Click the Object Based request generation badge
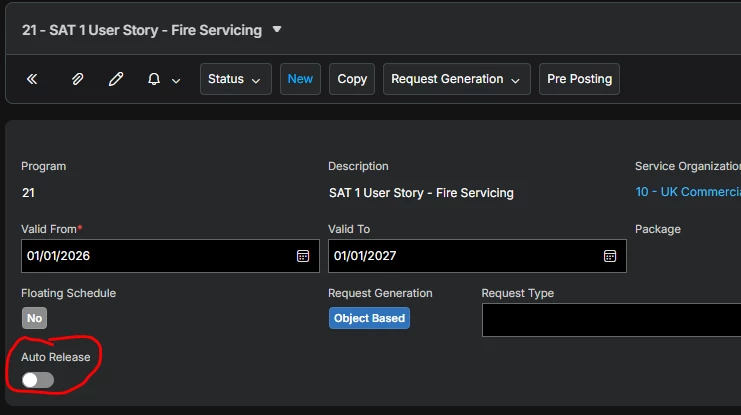 coord(369,318)
